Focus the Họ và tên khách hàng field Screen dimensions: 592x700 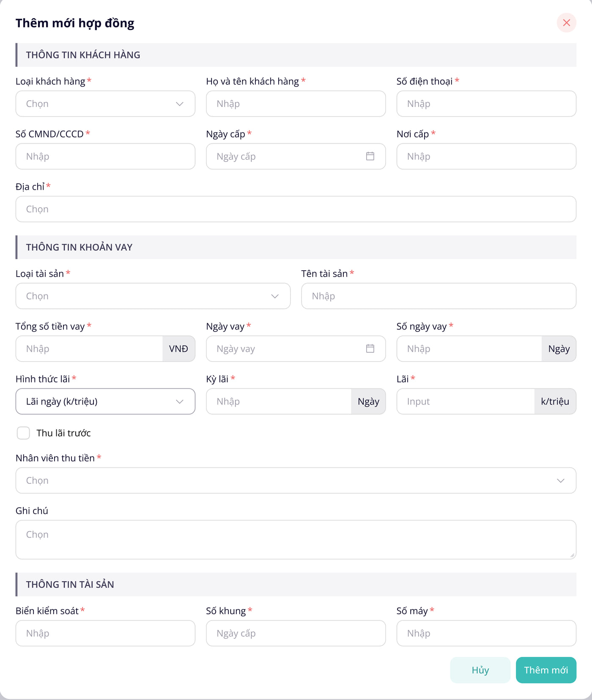click(x=296, y=104)
